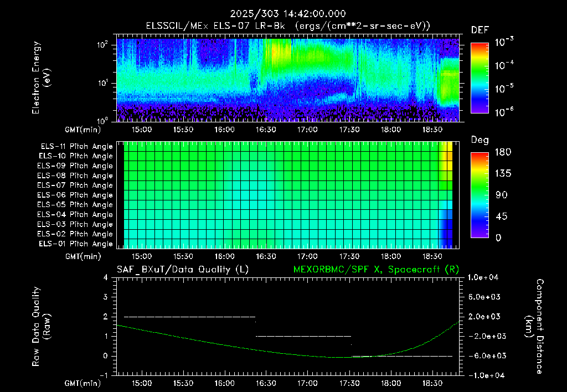This screenshot has width=567, height=392.
Task: Click the ELSSCIL/MEx ELS-07 LR-Bk plot title
Action: (x=288, y=26)
